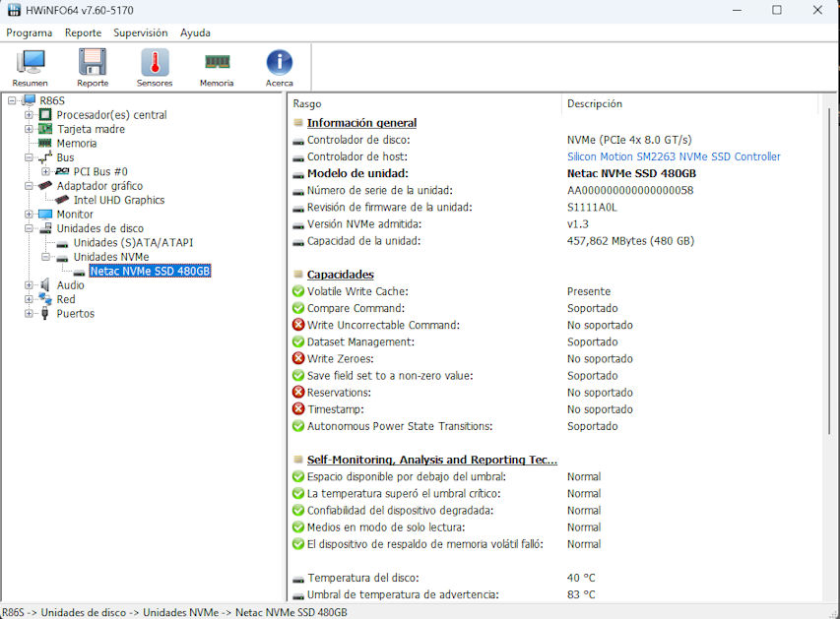Expand the Tarjeta madre node
This screenshot has height=619, width=840.
pos(29,129)
